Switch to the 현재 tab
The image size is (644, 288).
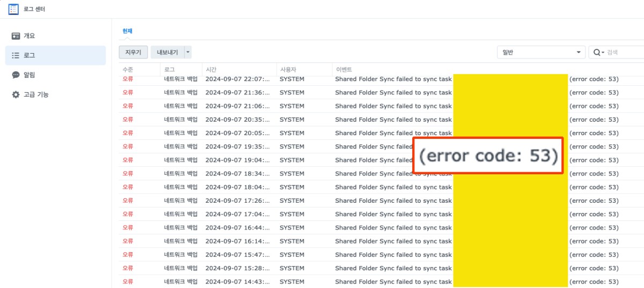tap(127, 31)
